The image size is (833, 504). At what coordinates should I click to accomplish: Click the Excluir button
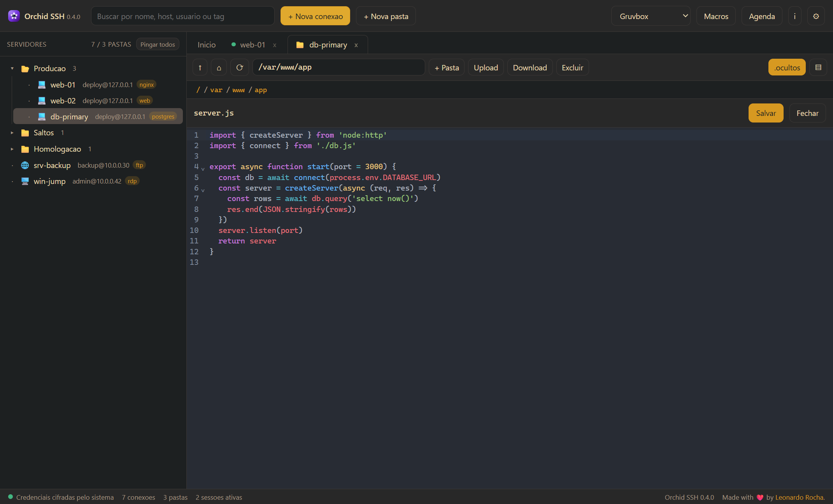pyautogui.click(x=572, y=67)
